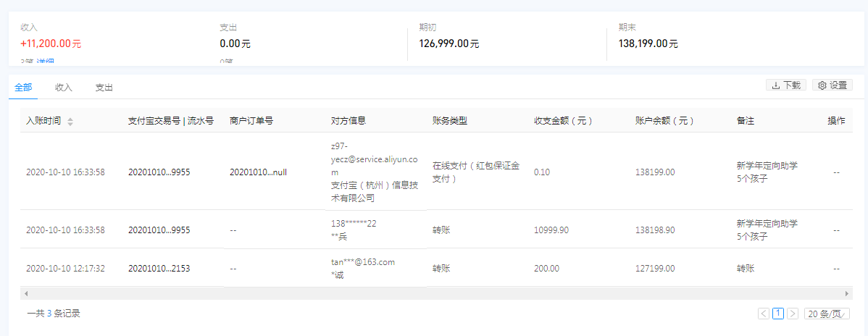This screenshot has height=336, width=868.
Task: Click the 下载 download button
Action: pyautogui.click(x=785, y=85)
